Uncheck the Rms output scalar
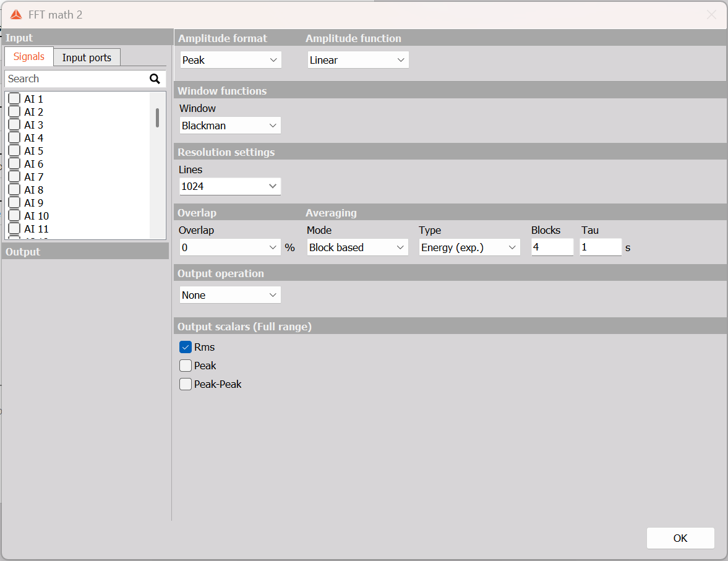 click(x=186, y=347)
